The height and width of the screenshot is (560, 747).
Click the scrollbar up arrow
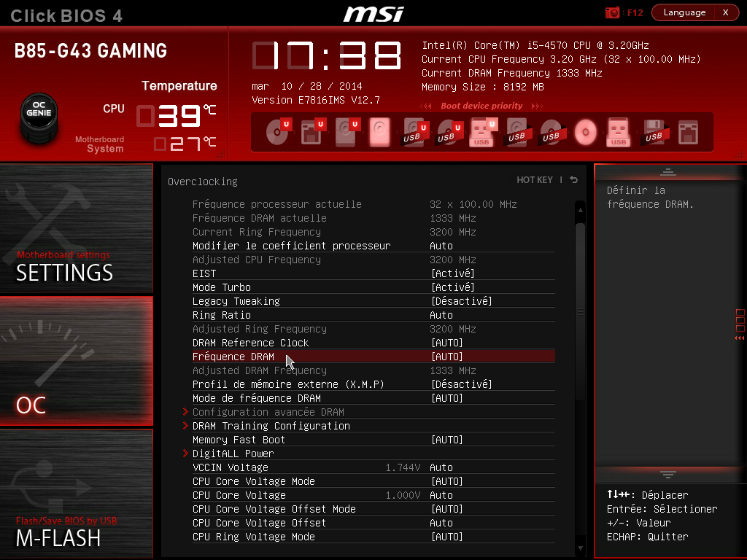point(580,209)
